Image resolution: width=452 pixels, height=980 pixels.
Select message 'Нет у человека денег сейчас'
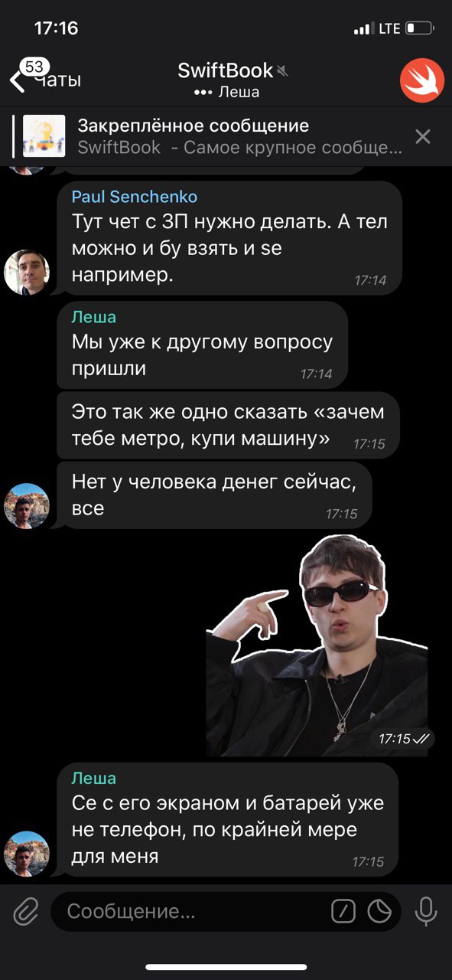coord(215,495)
